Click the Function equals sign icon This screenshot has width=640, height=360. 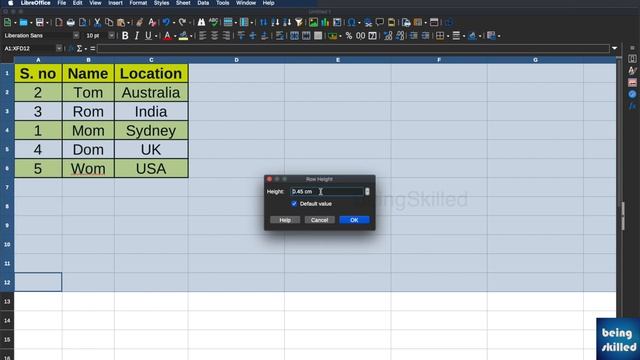[93, 49]
